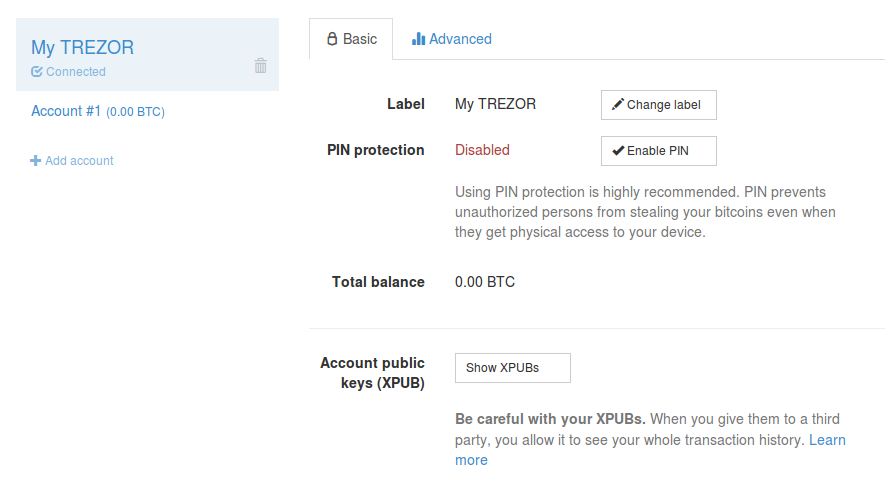Click the checkmark icon in Enable PIN

(x=618, y=151)
